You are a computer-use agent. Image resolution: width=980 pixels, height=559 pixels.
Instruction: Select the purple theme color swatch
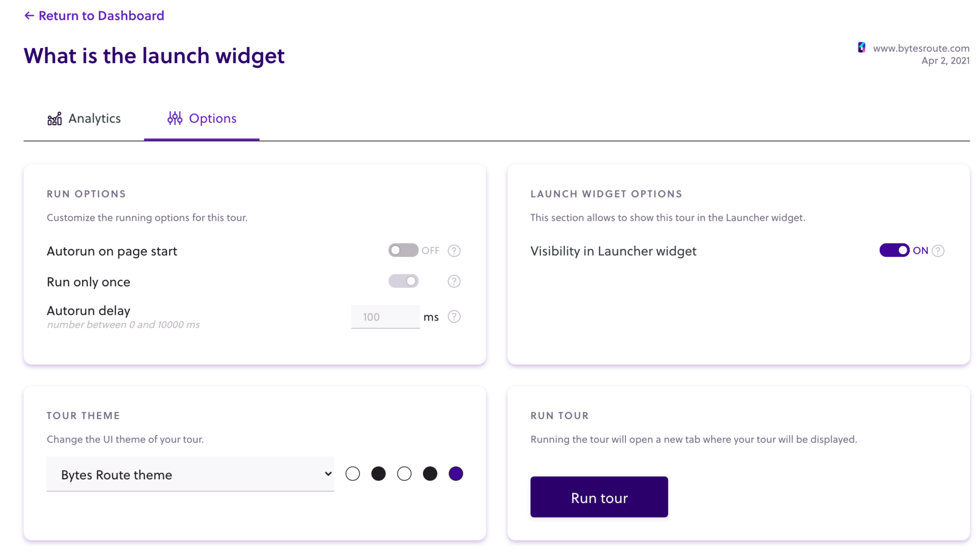coord(456,473)
